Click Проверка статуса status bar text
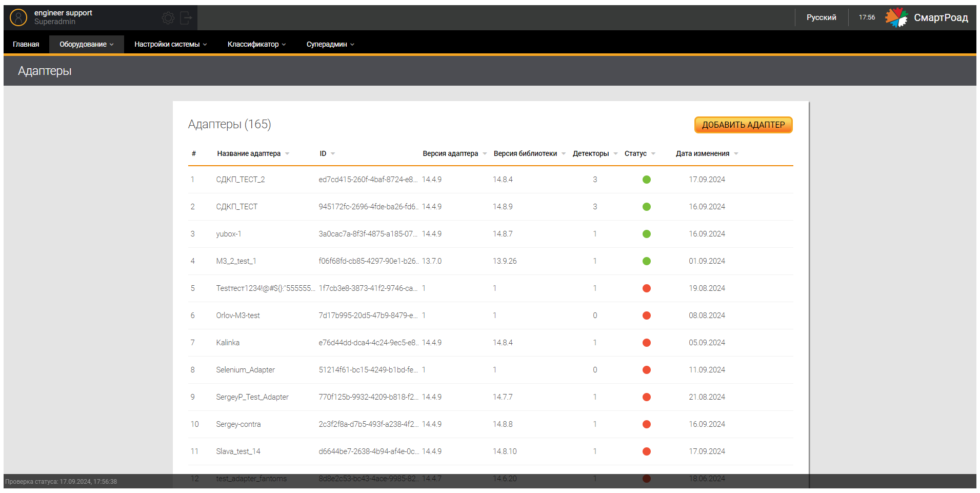 (x=61, y=482)
